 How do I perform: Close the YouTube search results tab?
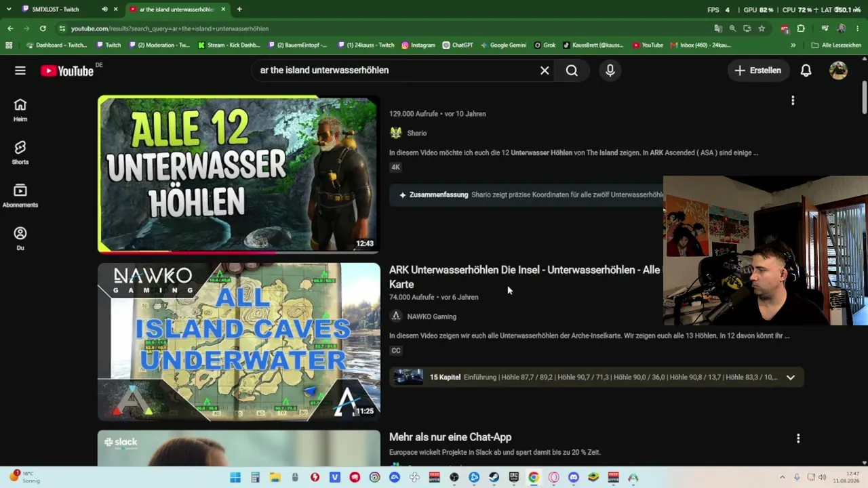point(223,9)
